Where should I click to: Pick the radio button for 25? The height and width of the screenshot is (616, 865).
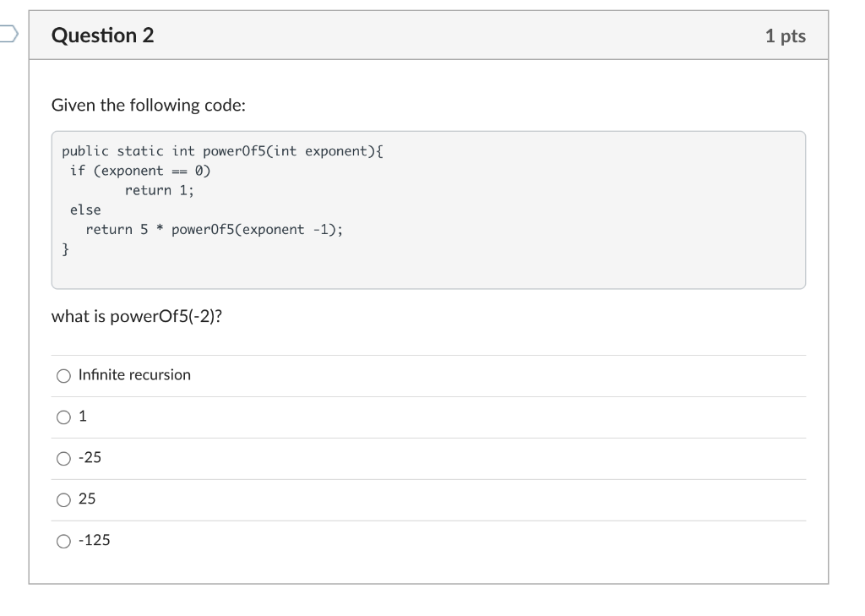click(x=63, y=500)
